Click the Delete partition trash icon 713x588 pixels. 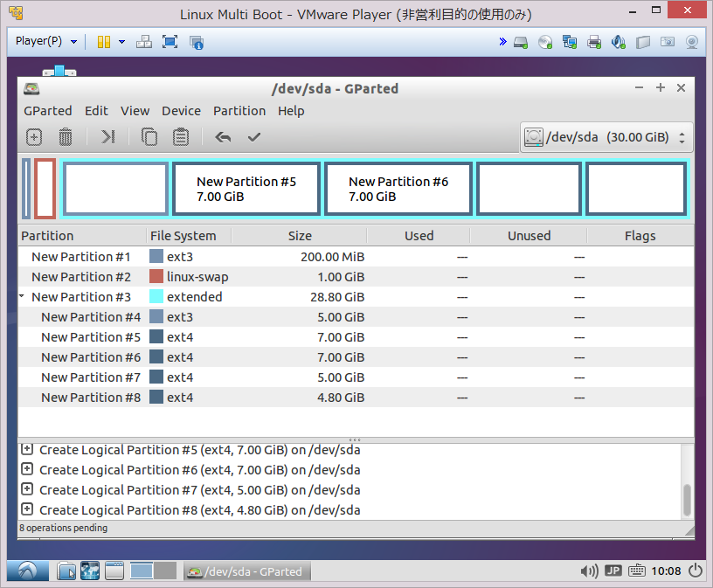tap(66, 137)
